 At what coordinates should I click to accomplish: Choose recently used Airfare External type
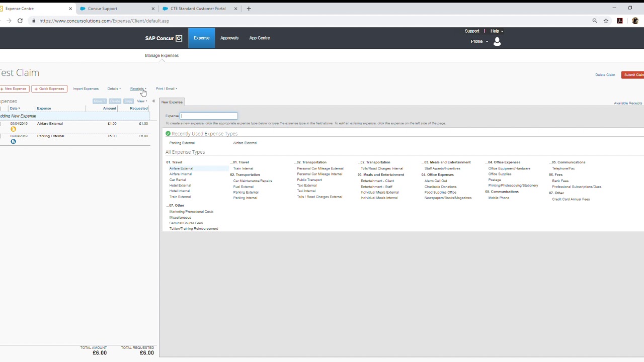pos(245,143)
